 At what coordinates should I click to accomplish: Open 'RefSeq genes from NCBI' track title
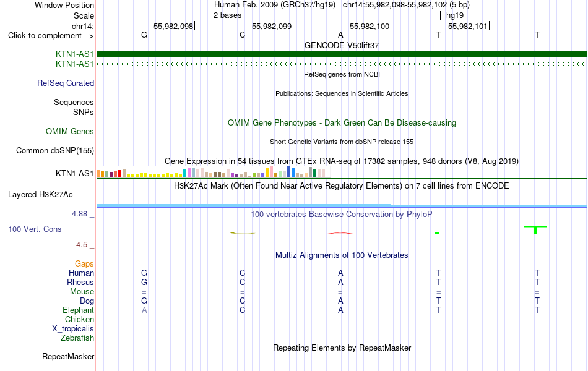click(342, 74)
